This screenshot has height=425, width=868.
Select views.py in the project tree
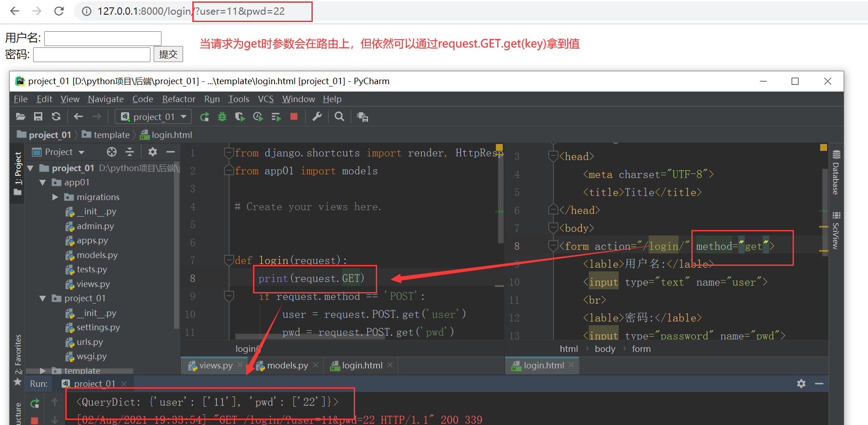tap(87, 284)
